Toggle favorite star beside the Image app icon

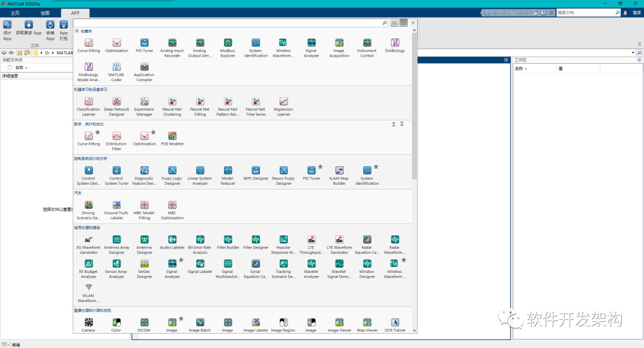click(181, 318)
